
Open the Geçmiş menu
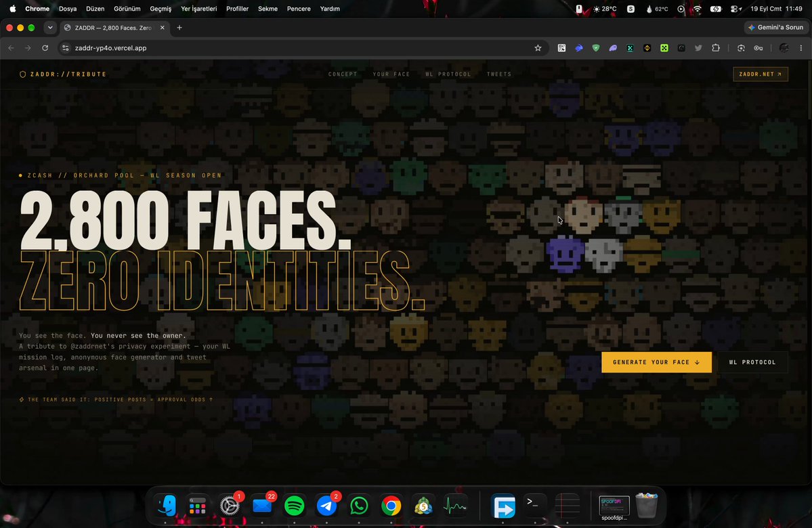pos(161,9)
